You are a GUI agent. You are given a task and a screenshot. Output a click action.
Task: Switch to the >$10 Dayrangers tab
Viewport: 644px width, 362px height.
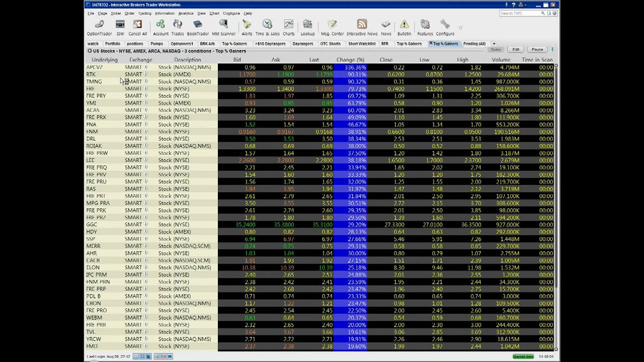tap(270, 44)
